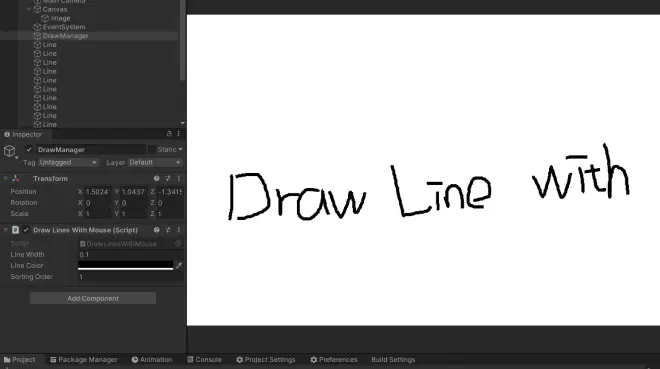660x369 pixels.
Task: Click the DrawManager game object cube icon
Action: [x=10, y=151]
